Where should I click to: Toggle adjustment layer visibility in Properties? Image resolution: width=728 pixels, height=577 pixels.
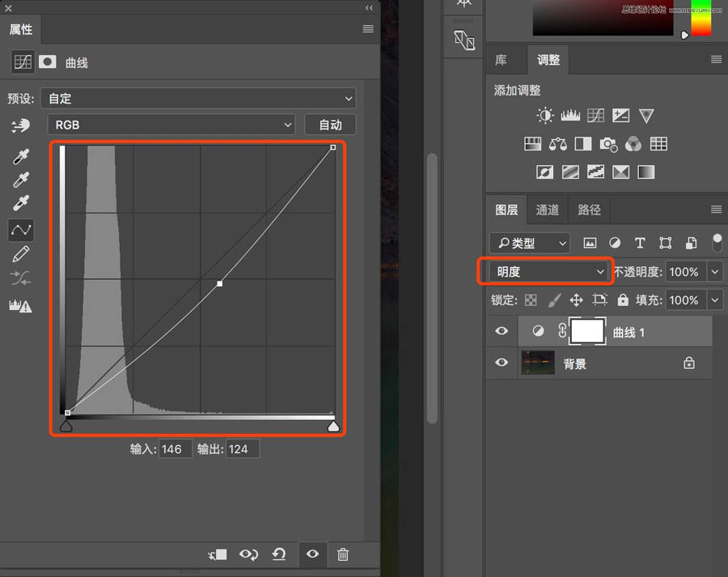click(x=312, y=554)
